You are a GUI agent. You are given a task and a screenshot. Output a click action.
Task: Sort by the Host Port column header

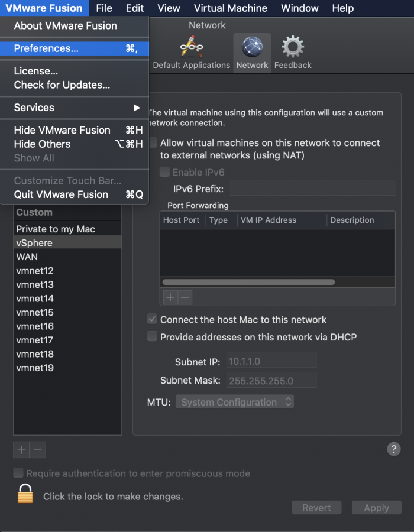183,220
